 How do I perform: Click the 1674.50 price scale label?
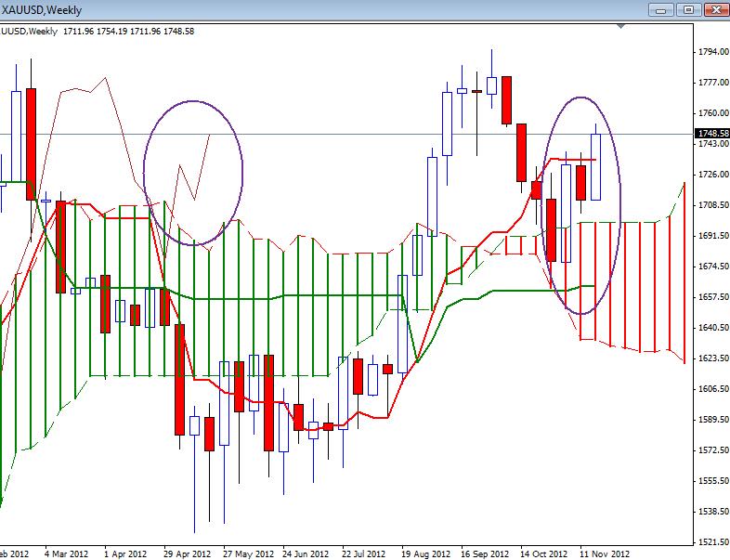pos(713,267)
